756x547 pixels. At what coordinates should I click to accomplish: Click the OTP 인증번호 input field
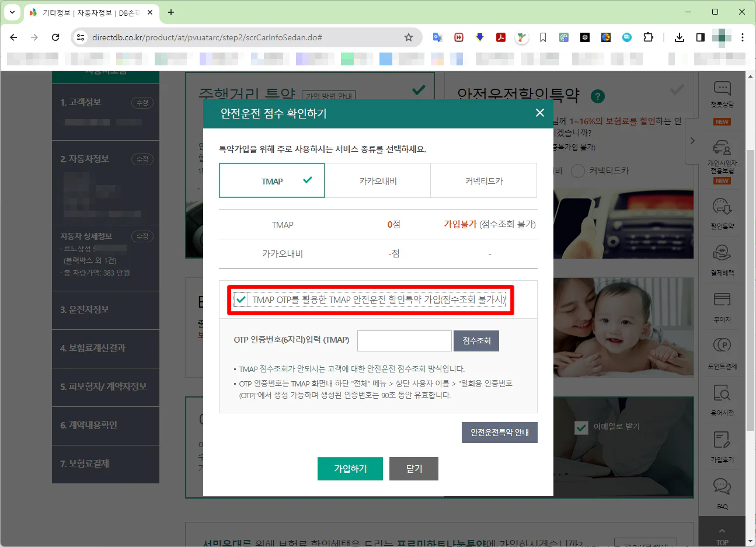(405, 341)
